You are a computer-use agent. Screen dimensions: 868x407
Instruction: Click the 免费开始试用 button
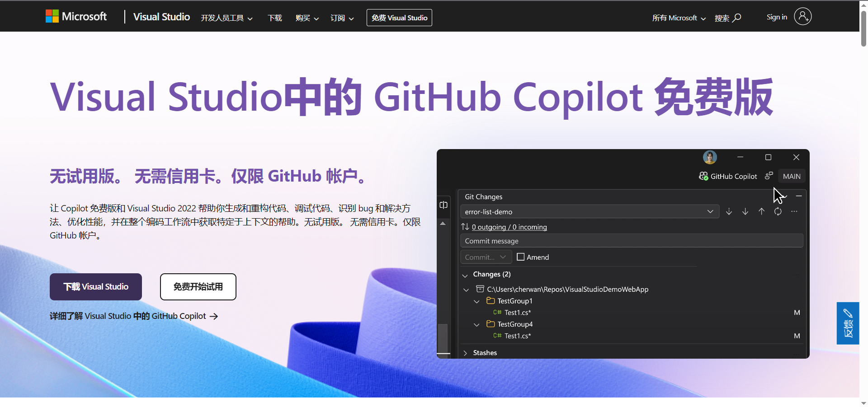click(198, 287)
